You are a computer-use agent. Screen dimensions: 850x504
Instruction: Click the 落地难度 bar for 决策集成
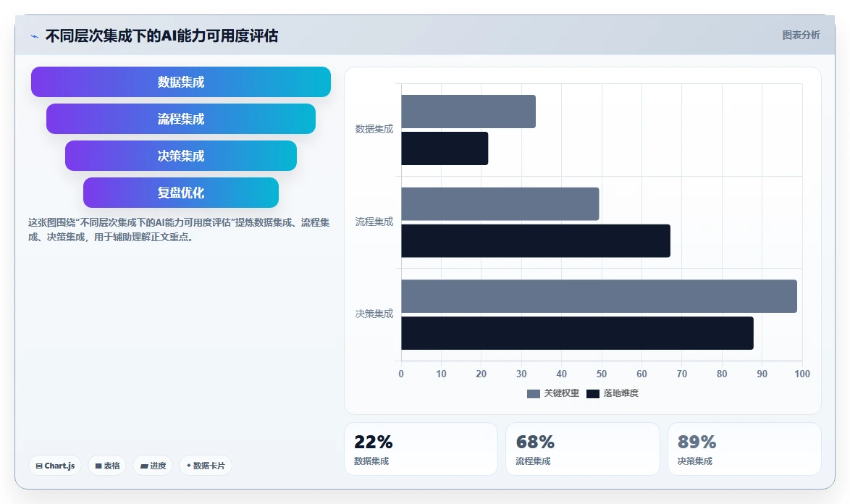[577, 333]
